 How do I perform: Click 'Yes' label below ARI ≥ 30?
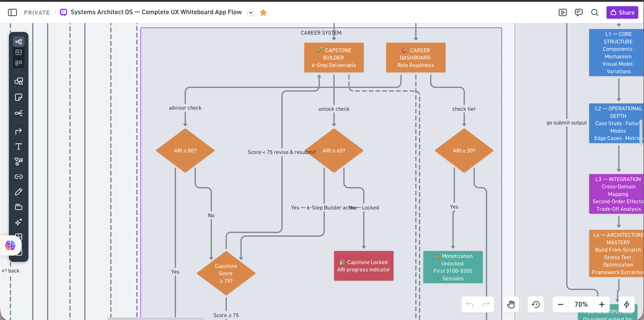point(454,207)
